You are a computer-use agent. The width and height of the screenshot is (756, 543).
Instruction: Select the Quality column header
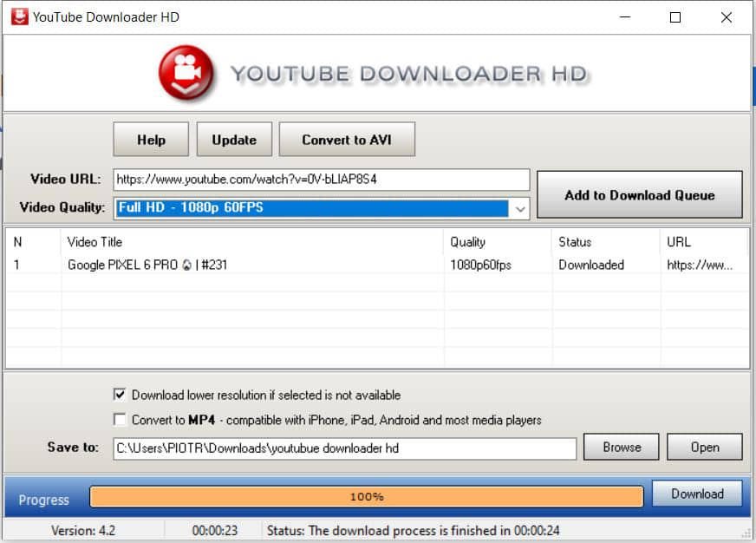tap(498, 242)
